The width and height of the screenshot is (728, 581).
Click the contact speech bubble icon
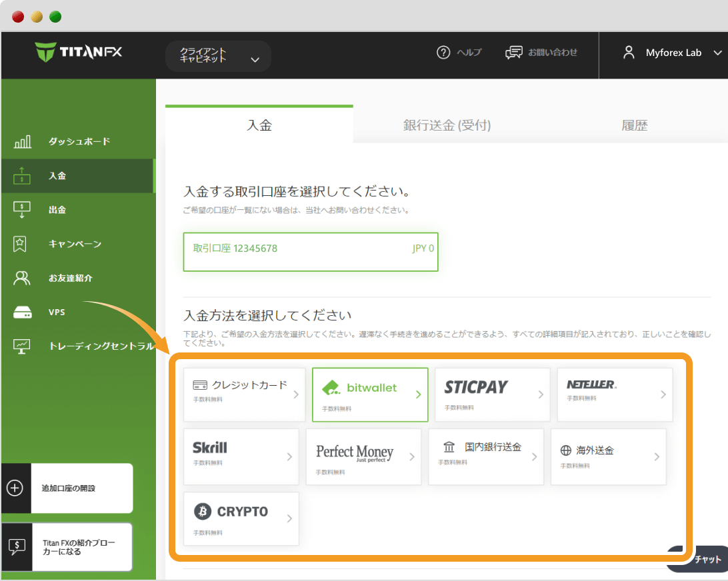click(x=513, y=53)
